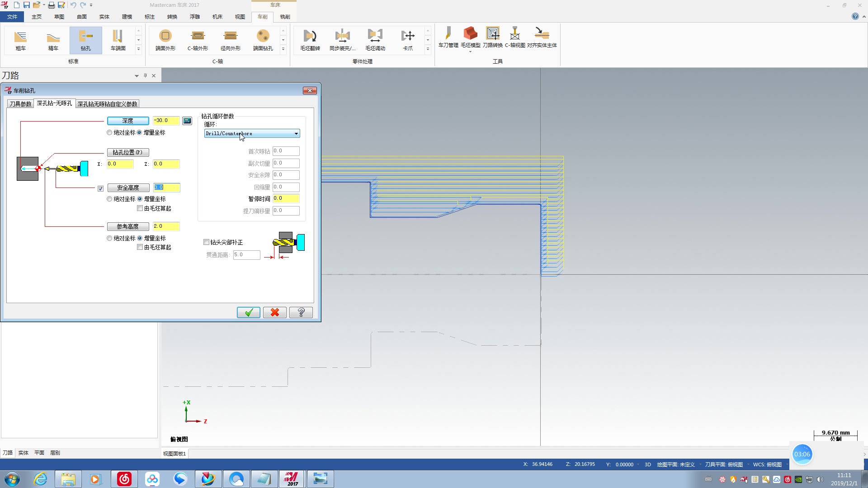Click the 毛坯模型 stock model icon
Screen dimensions: 868x488
click(470, 37)
